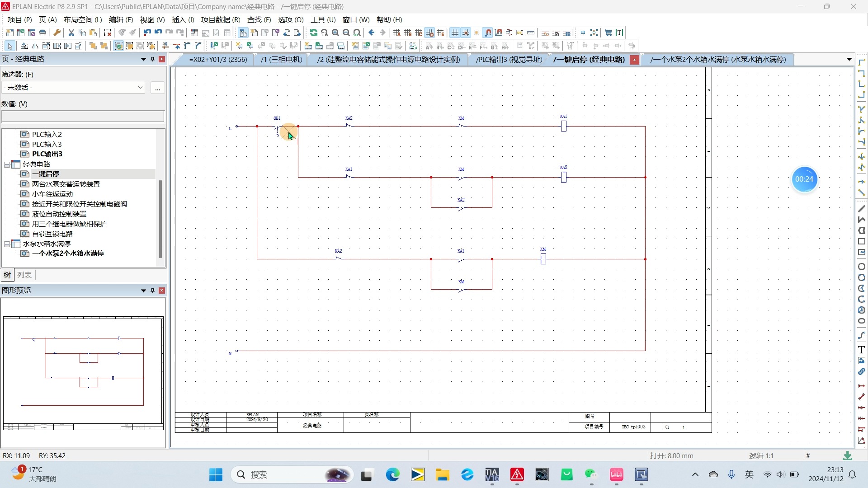Collapse the 经典电路 tree node

tap(7, 164)
